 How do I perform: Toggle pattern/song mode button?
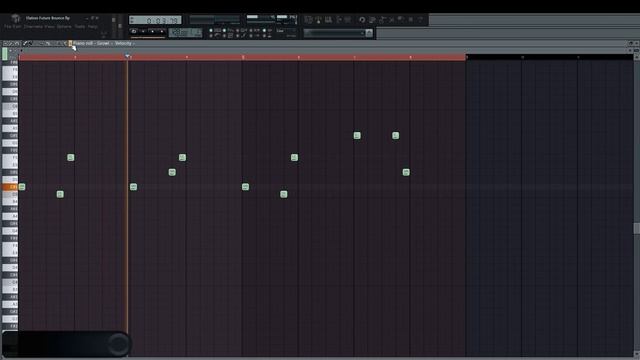click(134, 31)
